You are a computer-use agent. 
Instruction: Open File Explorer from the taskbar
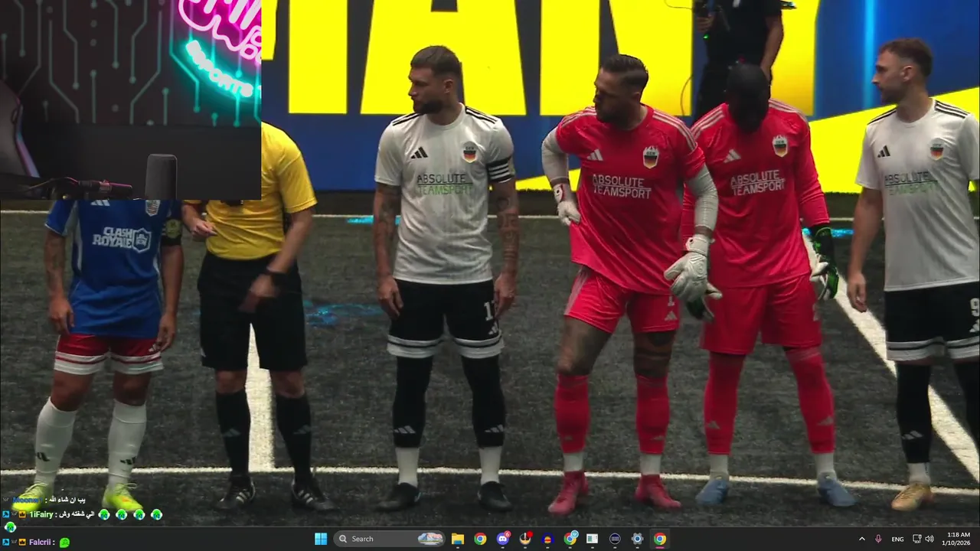pos(458,539)
